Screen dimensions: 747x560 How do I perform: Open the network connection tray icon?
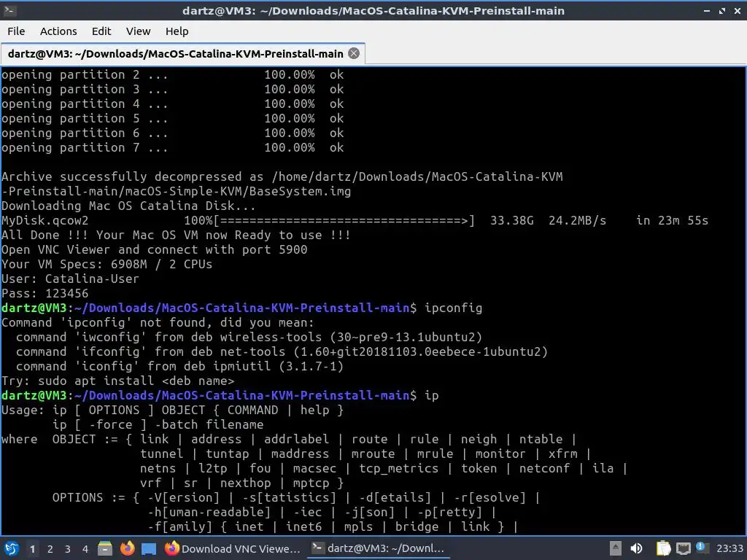pos(683,548)
